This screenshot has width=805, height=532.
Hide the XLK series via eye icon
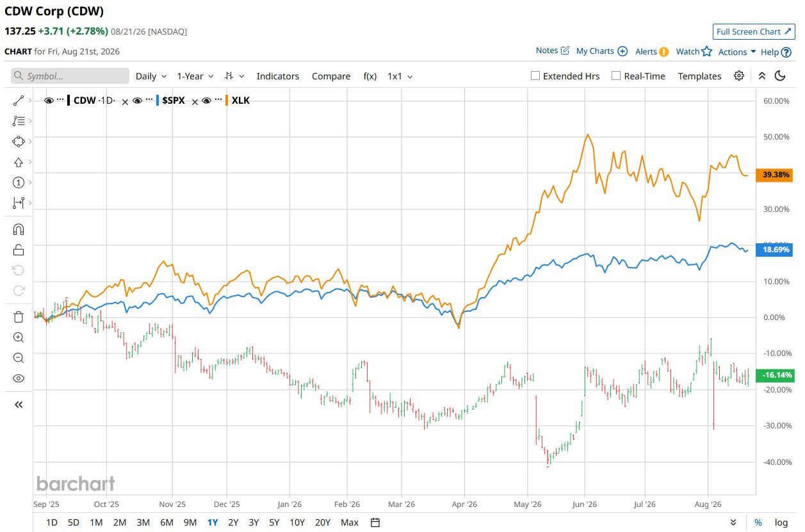point(206,101)
